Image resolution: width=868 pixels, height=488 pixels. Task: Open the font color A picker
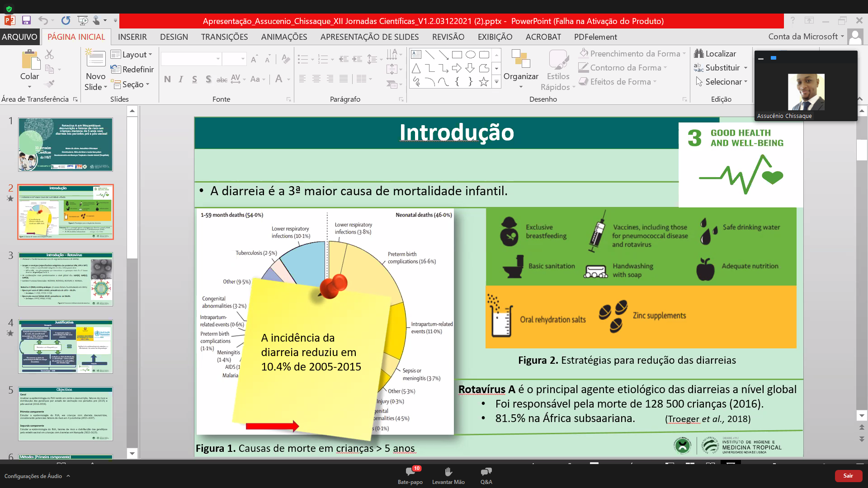click(x=279, y=79)
